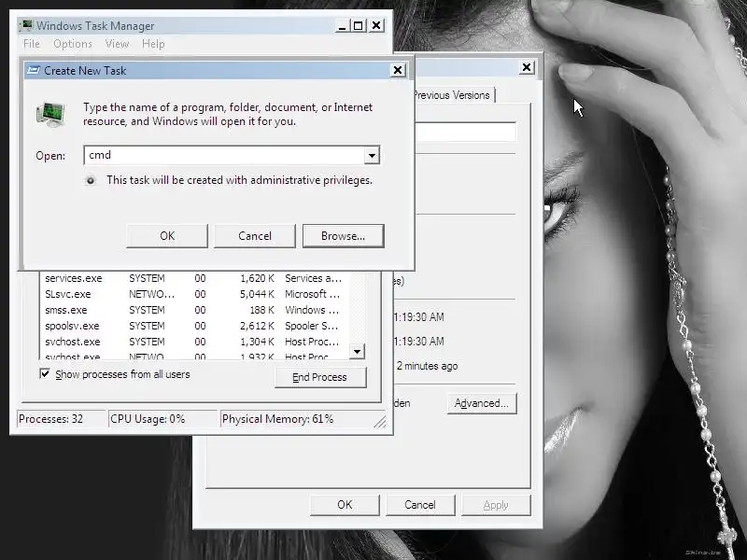Click the administrative privileges shield icon
The width and height of the screenshot is (747, 560).
(90, 180)
